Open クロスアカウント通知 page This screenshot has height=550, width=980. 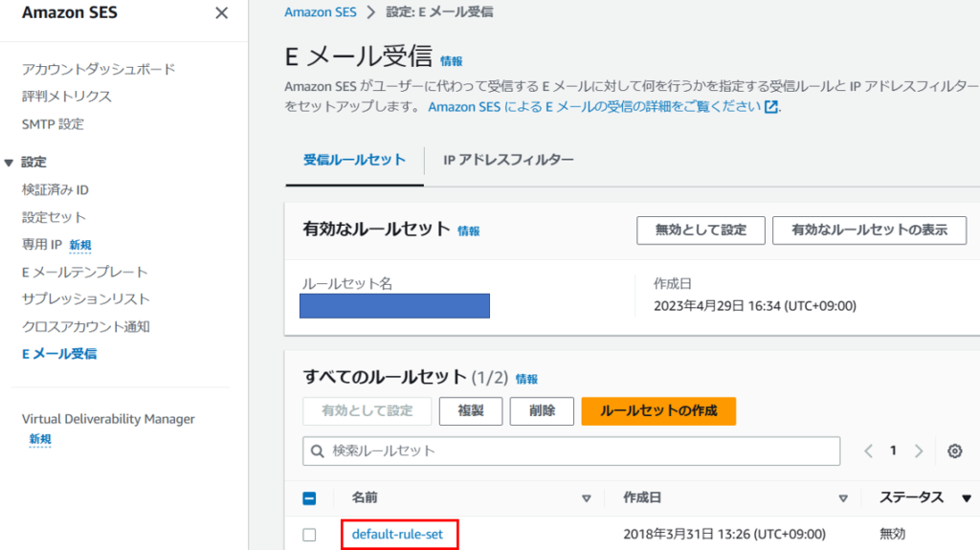[86, 326]
